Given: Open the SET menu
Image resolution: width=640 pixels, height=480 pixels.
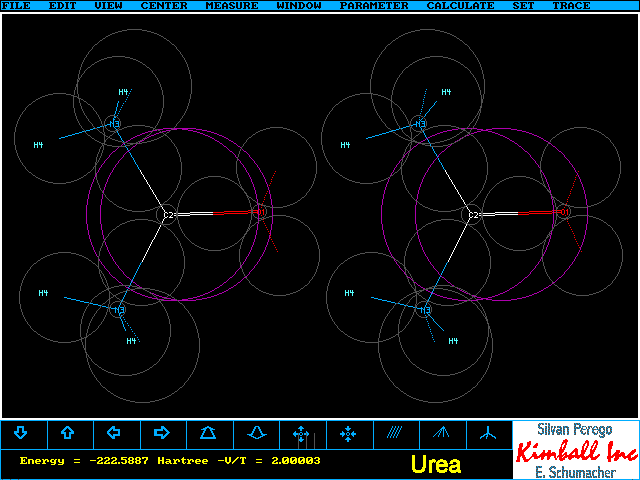Looking at the screenshot, I should 523,6.
